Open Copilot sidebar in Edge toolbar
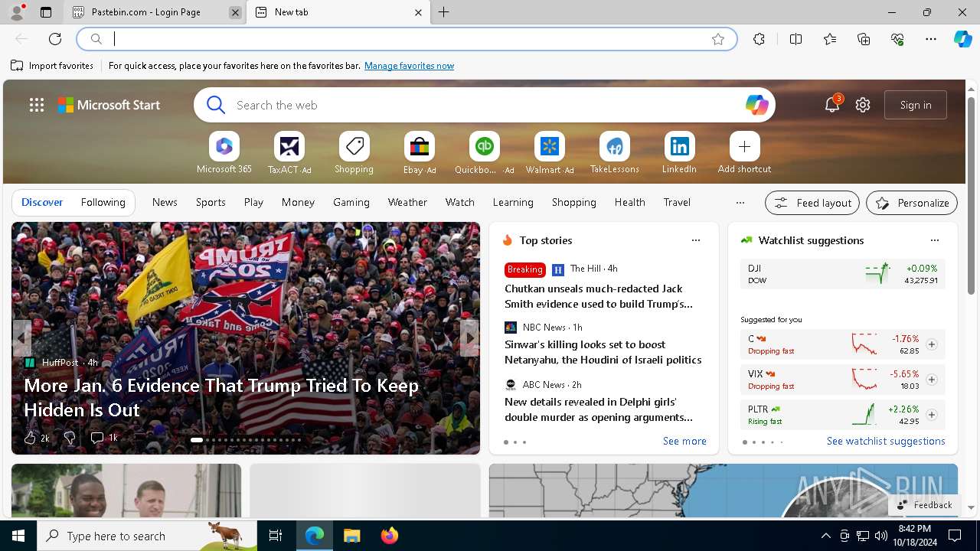The width and height of the screenshot is (980, 551). [x=962, y=39]
